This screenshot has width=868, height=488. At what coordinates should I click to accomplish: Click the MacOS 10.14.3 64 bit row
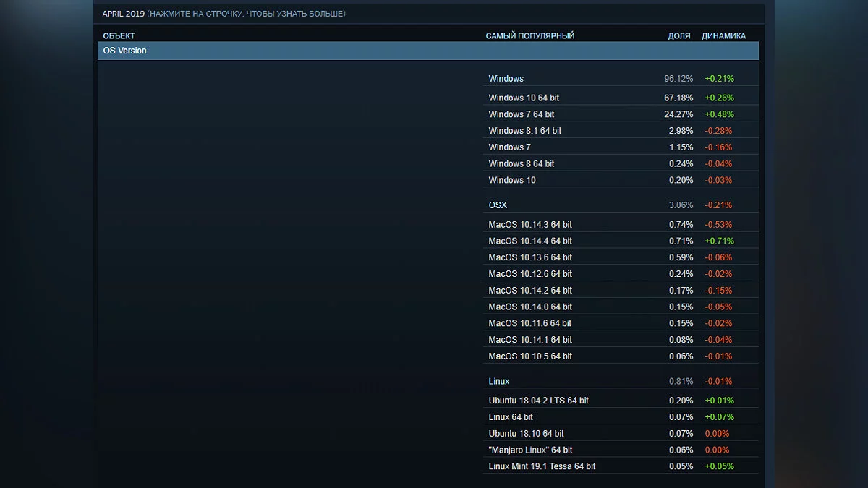(621, 225)
